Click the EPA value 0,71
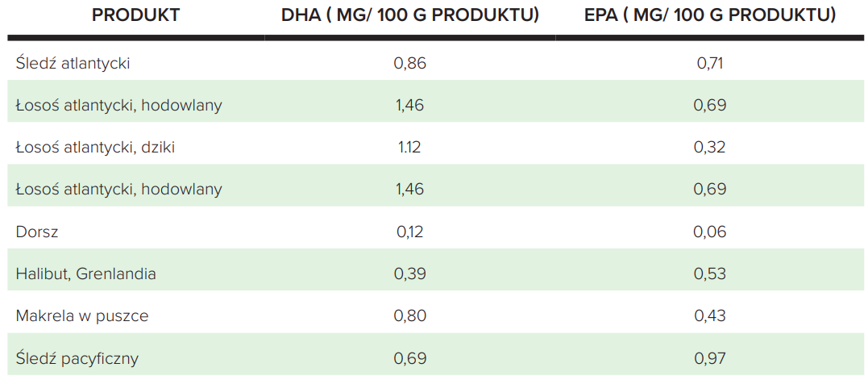This screenshot has height=380, width=868. pyautogui.click(x=709, y=63)
